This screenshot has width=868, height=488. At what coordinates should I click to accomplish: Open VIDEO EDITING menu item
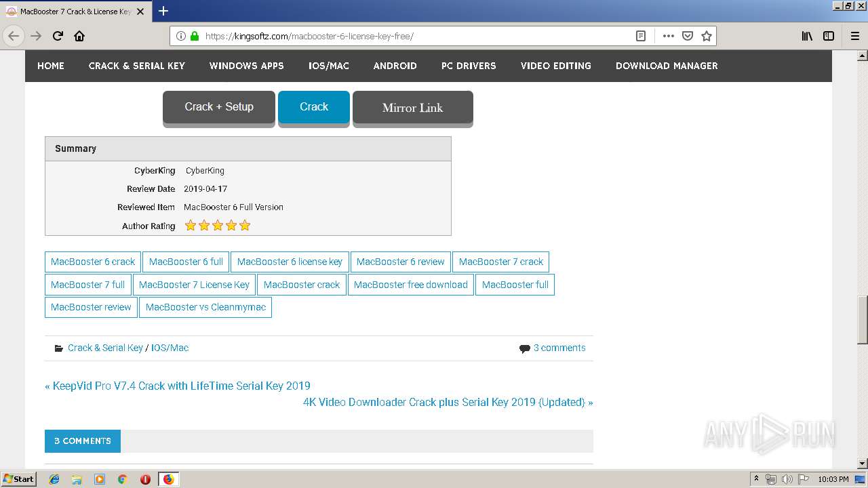tap(556, 66)
